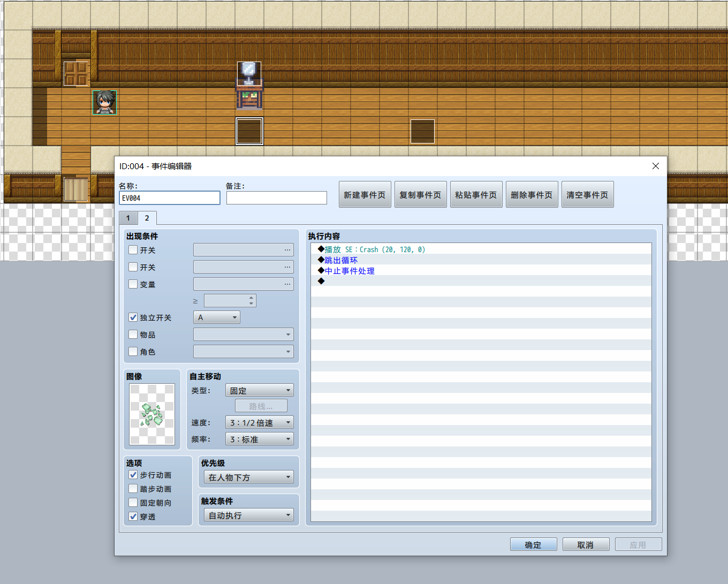The height and width of the screenshot is (584, 728).
Task: Click 粘贴事件页 button
Action: point(476,195)
